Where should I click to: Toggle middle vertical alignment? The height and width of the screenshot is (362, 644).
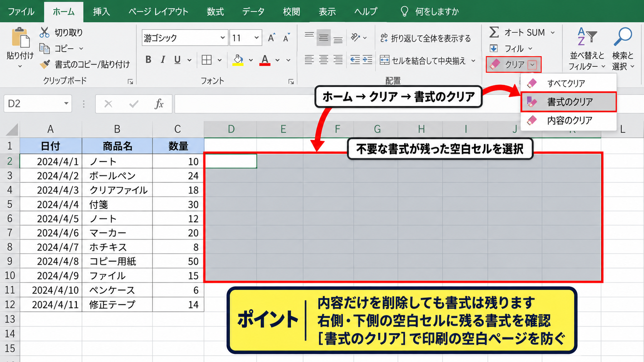click(324, 37)
